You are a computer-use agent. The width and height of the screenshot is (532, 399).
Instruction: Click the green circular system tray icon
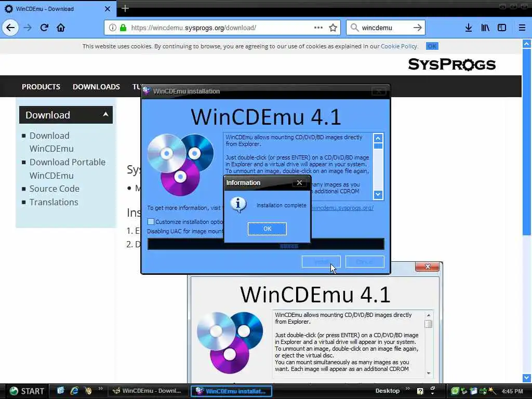tap(455, 391)
